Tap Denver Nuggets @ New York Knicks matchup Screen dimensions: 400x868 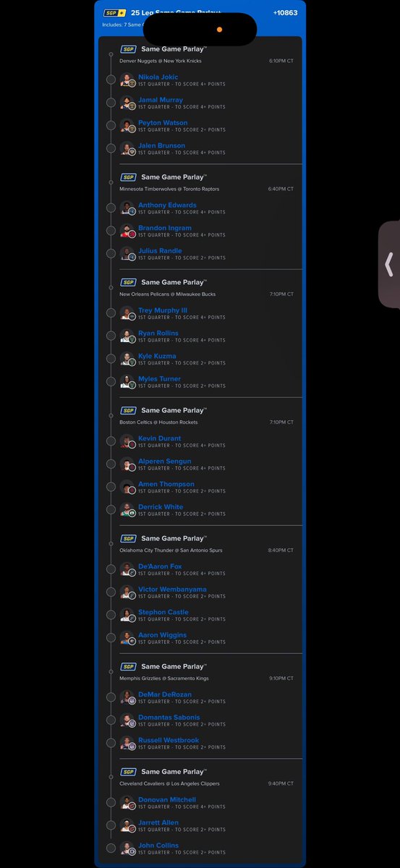[x=159, y=61]
